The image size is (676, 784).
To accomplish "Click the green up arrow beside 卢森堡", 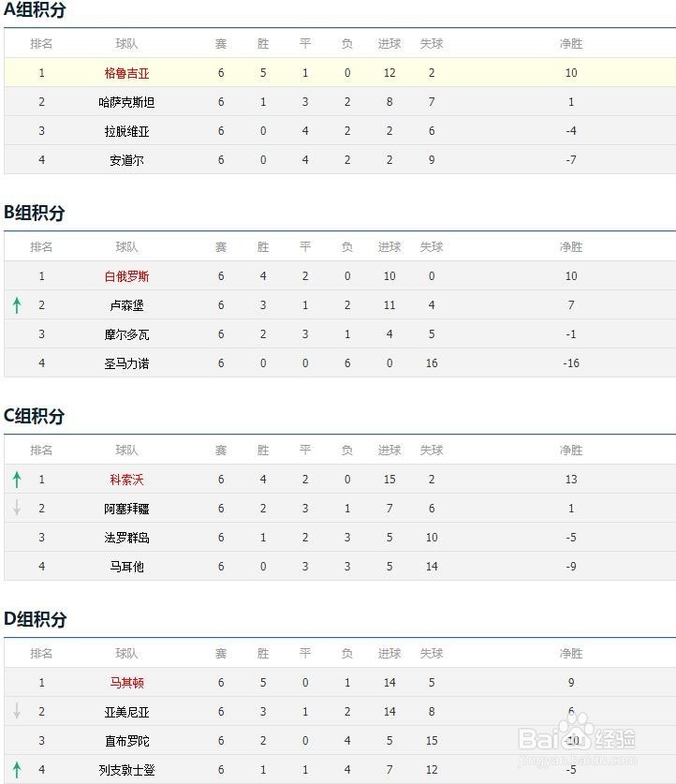I will pos(17,304).
